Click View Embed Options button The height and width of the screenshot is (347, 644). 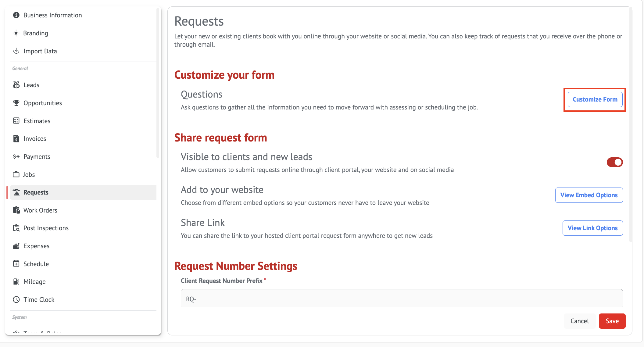[x=589, y=195]
